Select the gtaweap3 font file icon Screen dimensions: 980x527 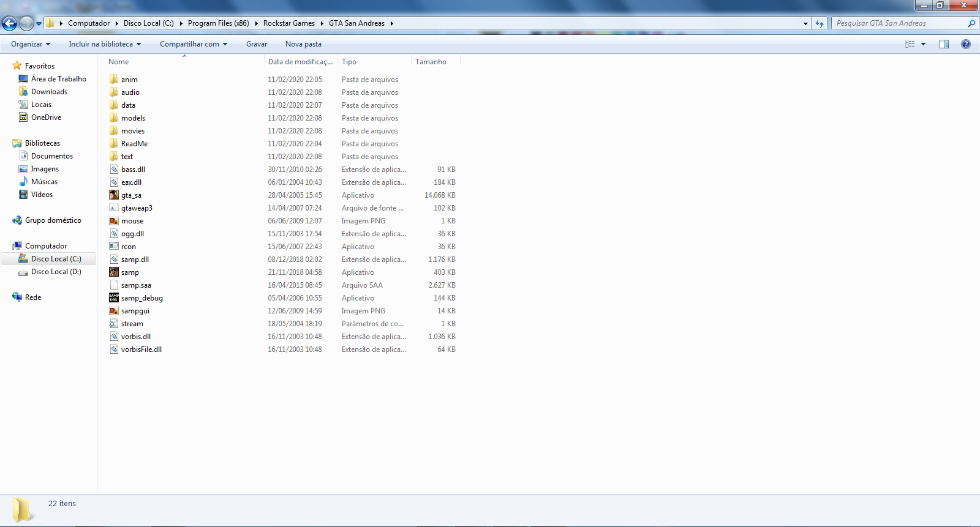[x=114, y=207]
